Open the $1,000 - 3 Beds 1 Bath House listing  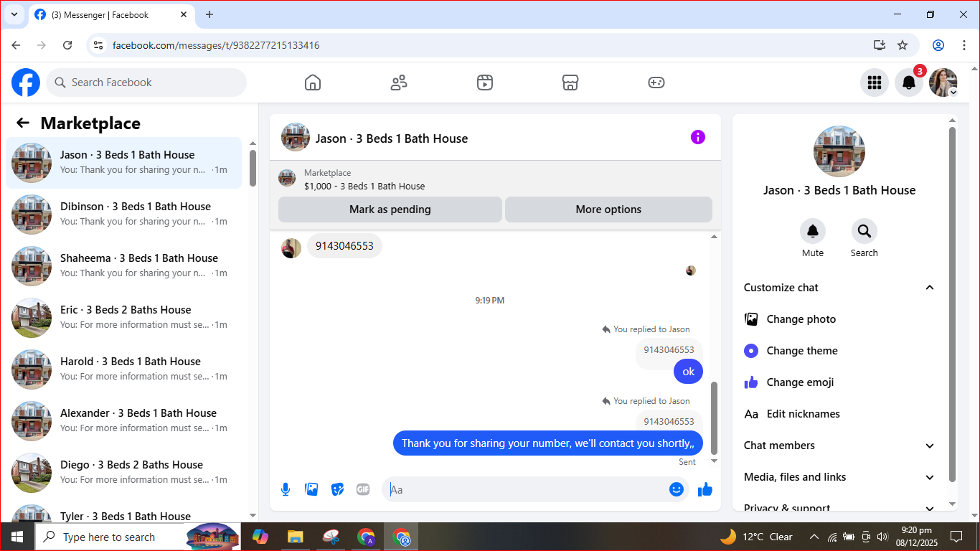tap(364, 186)
